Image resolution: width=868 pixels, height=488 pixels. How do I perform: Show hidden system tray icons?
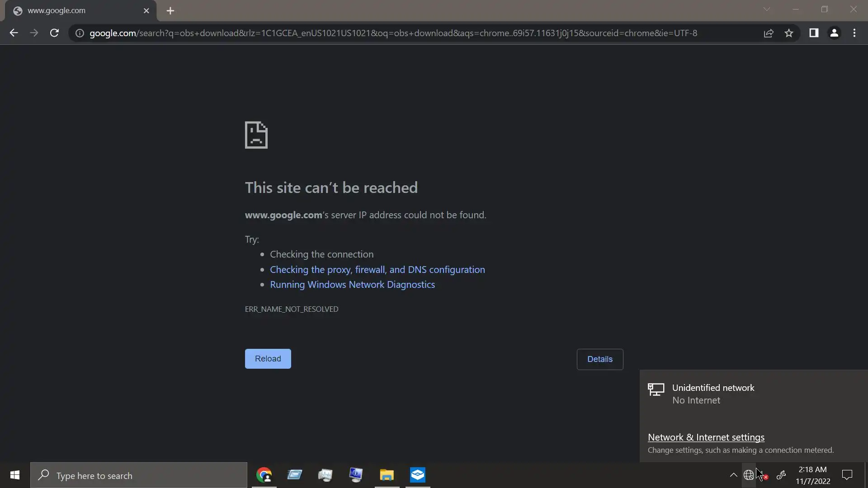(733, 475)
